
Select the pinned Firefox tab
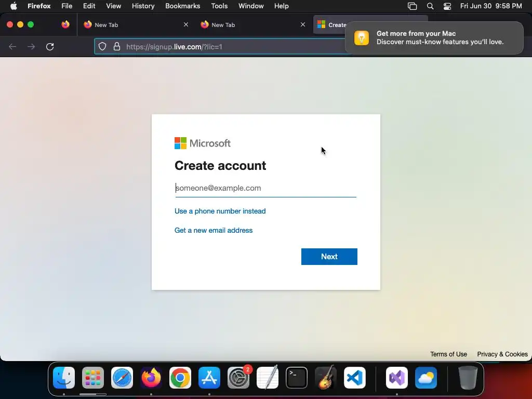tap(65, 24)
